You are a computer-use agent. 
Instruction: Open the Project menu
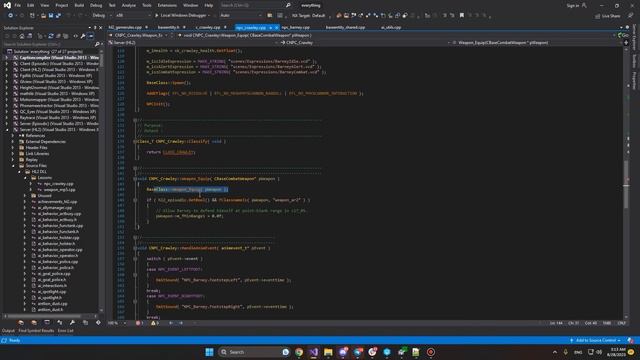pyautogui.click(x=62, y=6)
